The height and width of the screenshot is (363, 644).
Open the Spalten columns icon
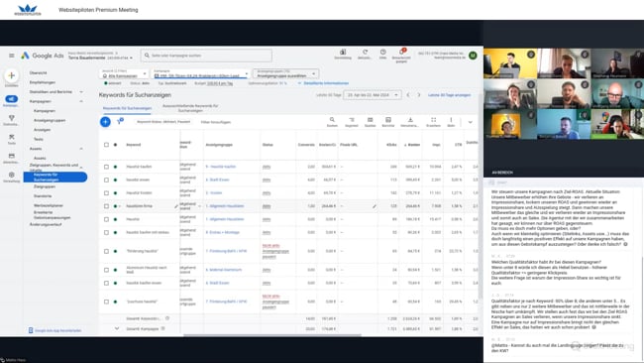[371, 120]
